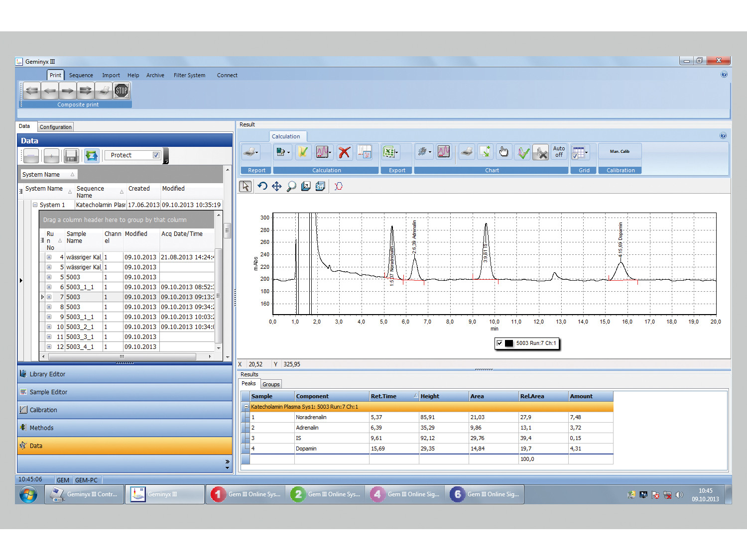Click the Man. Calib button
Viewport: 747px width, 560px height.
(x=620, y=152)
